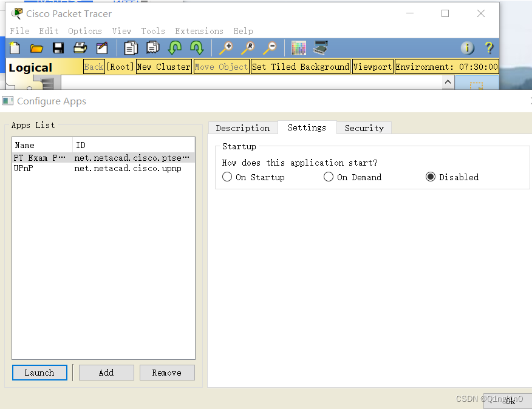Click the Redo green arrow icon
This screenshot has height=409, width=532.
[x=197, y=48]
